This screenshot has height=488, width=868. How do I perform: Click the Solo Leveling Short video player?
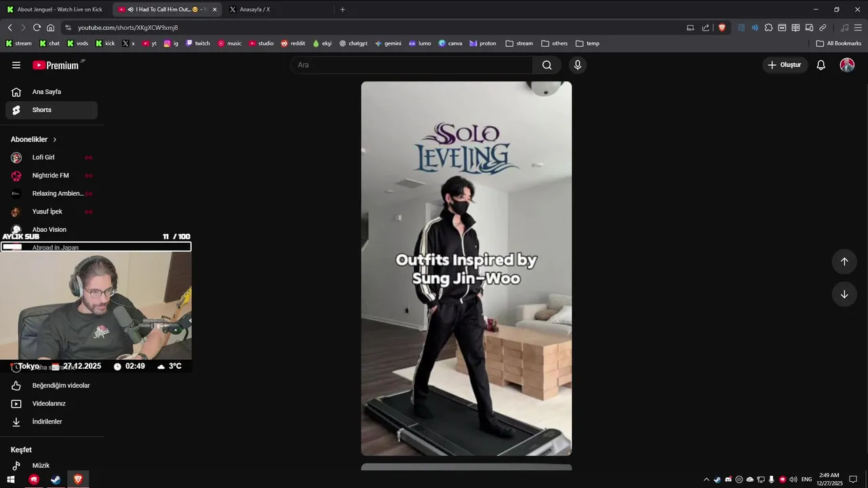[x=467, y=268]
